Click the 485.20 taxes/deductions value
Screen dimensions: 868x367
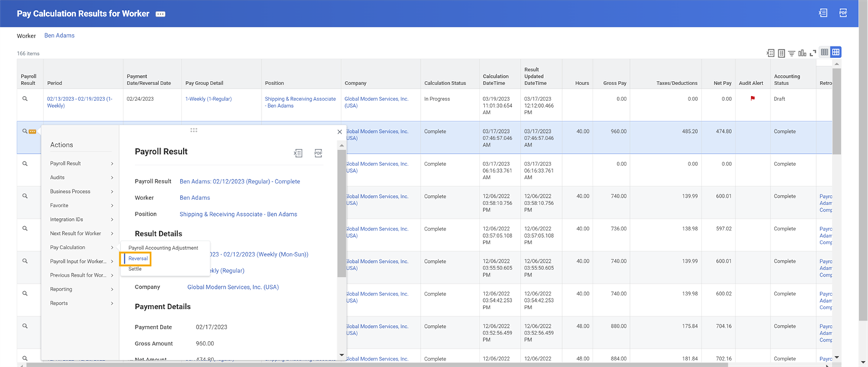coord(689,131)
